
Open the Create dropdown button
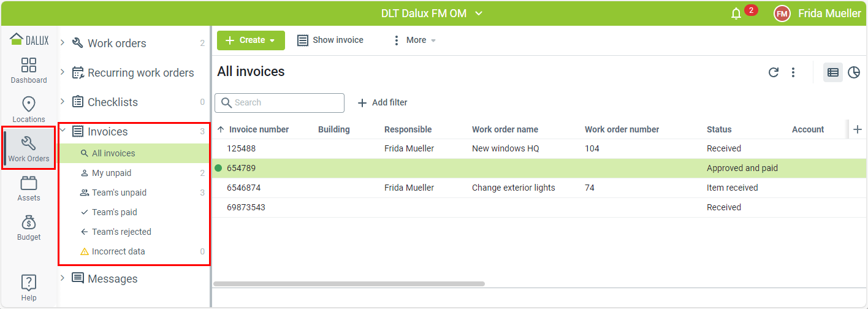[251, 40]
